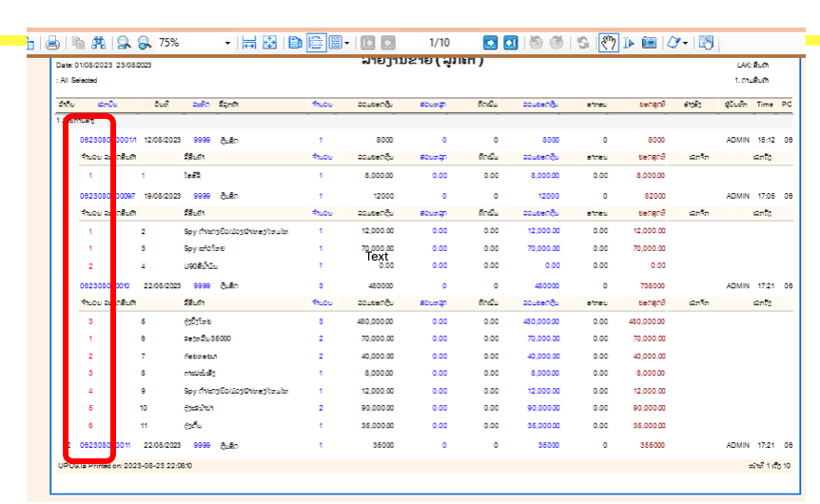Print the report with the printer icon
This screenshot has height=504, width=820.
point(52,43)
